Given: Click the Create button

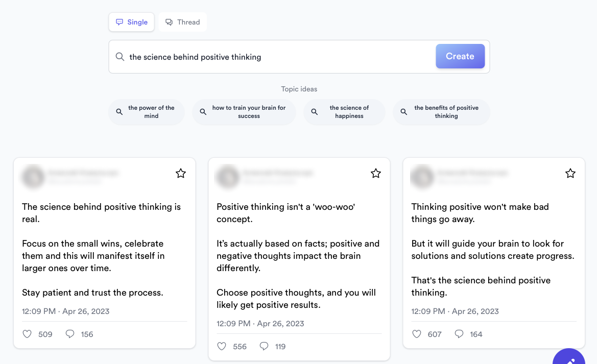Looking at the screenshot, I should (460, 56).
